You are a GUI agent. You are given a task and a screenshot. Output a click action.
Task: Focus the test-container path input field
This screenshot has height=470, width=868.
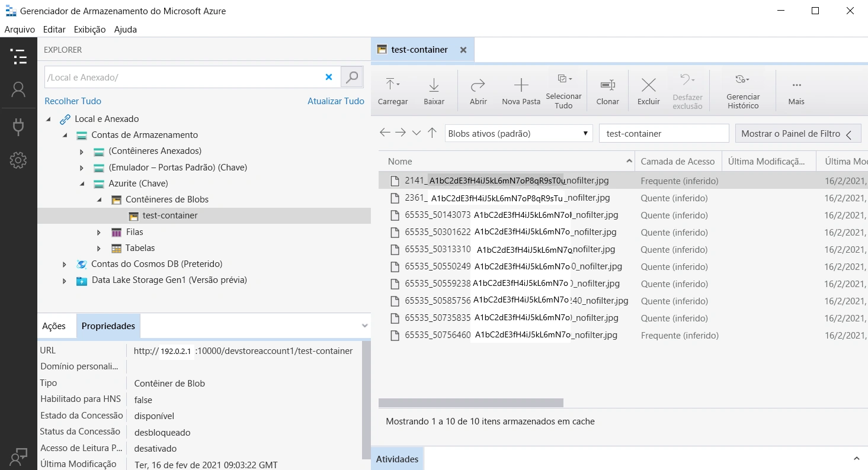click(x=664, y=133)
